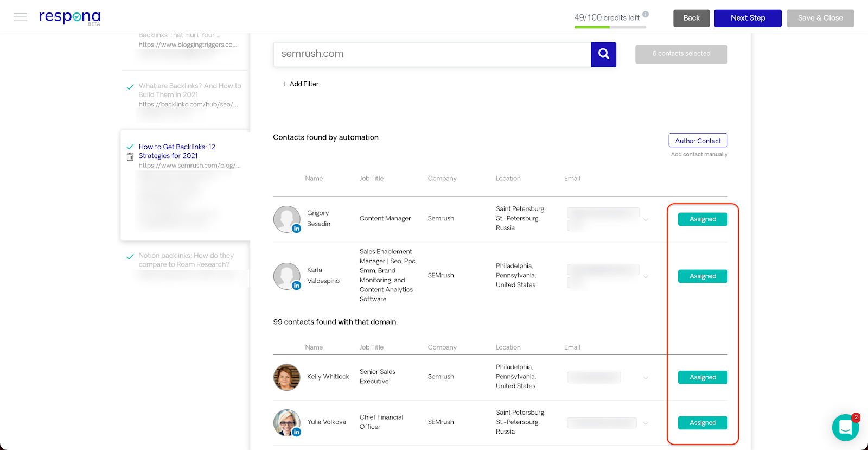Open Karla Valdespino's LinkedIn badge
This screenshot has height=450, width=868.
tap(297, 286)
